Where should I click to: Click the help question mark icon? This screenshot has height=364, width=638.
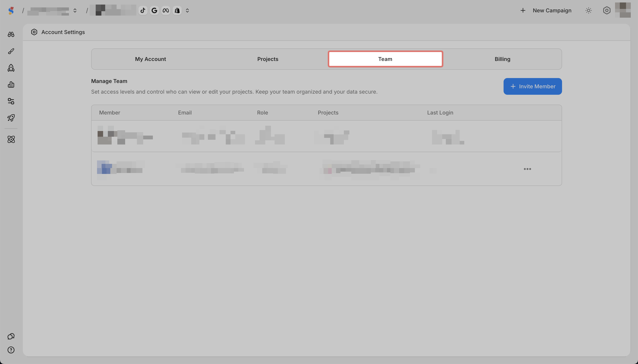point(11,350)
